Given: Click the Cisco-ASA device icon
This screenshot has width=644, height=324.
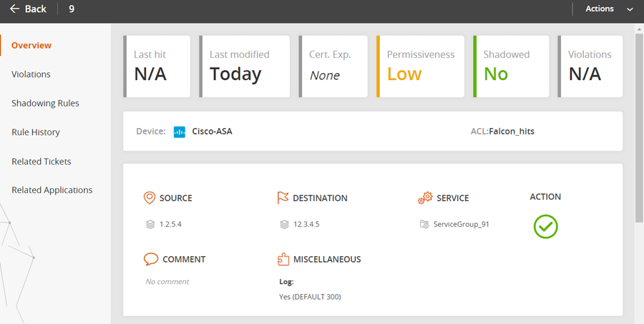Looking at the screenshot, I should click(179, 132).
